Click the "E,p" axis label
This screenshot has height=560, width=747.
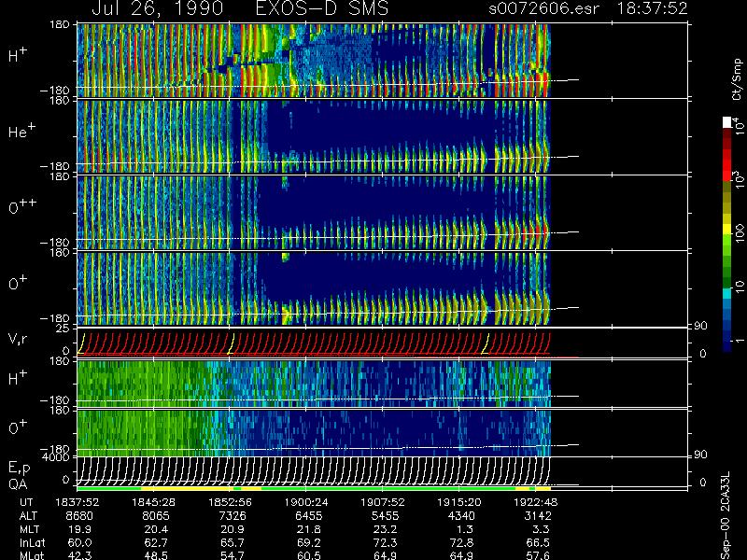(19, 469)
